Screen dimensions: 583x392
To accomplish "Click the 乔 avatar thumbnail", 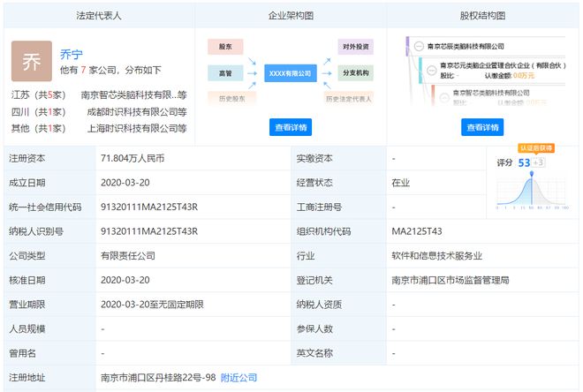I will tap(32, 61).
